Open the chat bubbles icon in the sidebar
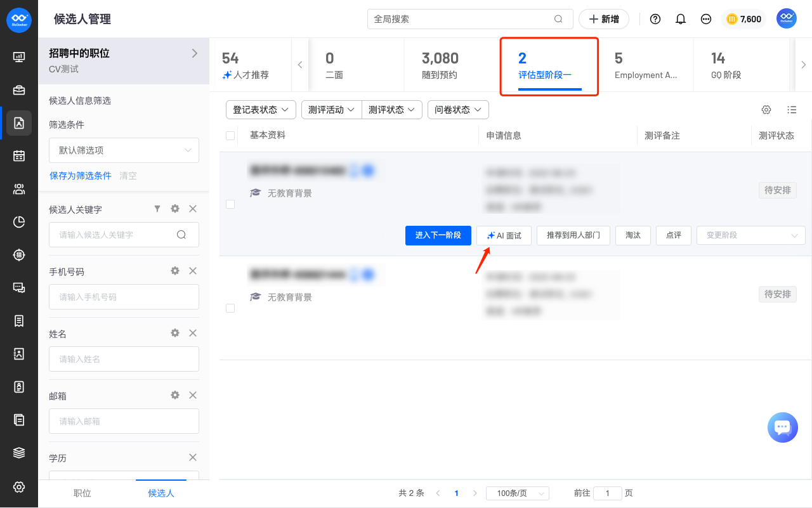This screenshot has width=812, height=508. pyautogui.click(x=19, y=288)
